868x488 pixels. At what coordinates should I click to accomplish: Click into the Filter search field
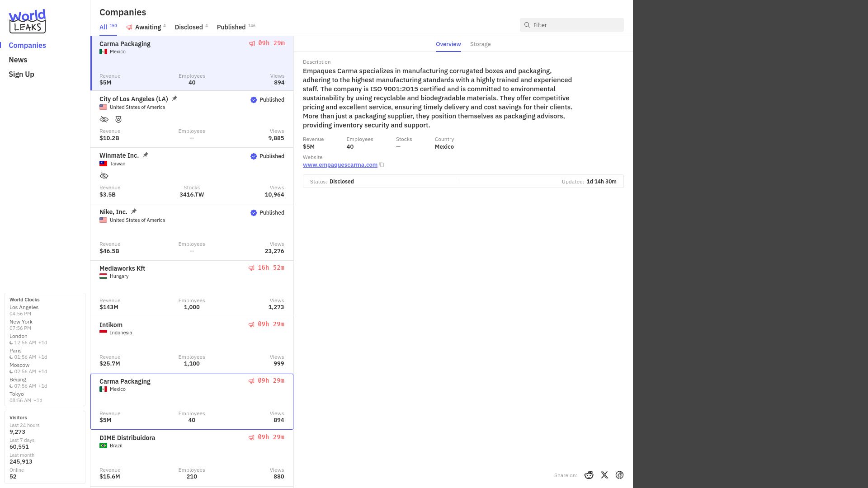571,25
